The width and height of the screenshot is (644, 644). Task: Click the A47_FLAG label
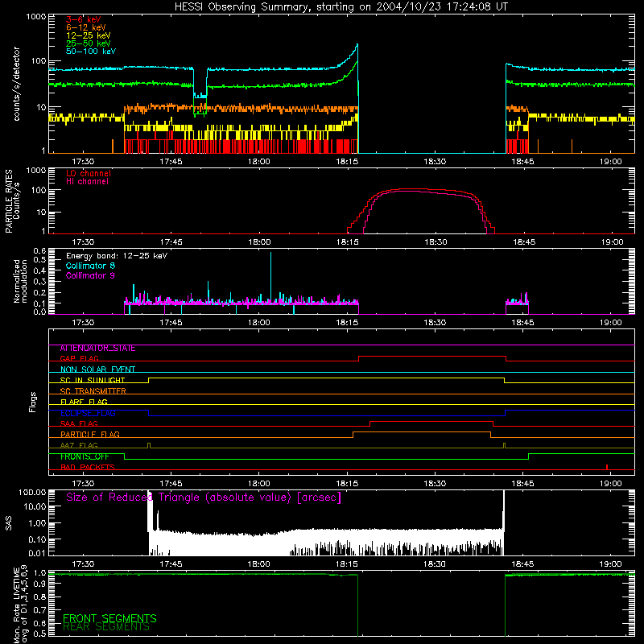tap(79, 445)
